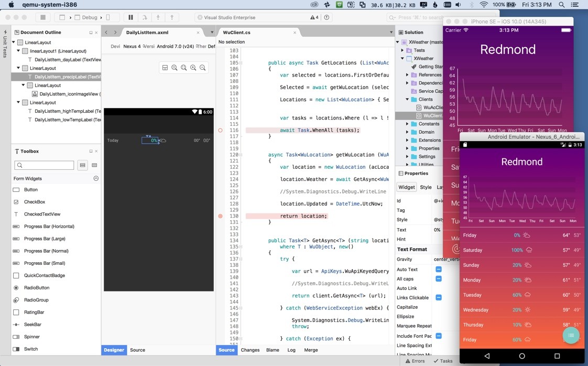This screenshot has height=366, width=588.
Task: Turn off Links Clickable toggle
Action: coord(439,297)
